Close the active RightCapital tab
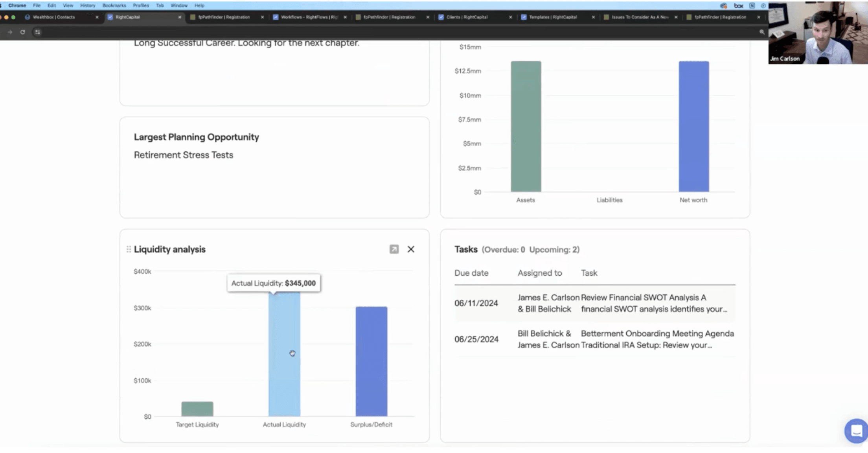 [x=180, y=17]
